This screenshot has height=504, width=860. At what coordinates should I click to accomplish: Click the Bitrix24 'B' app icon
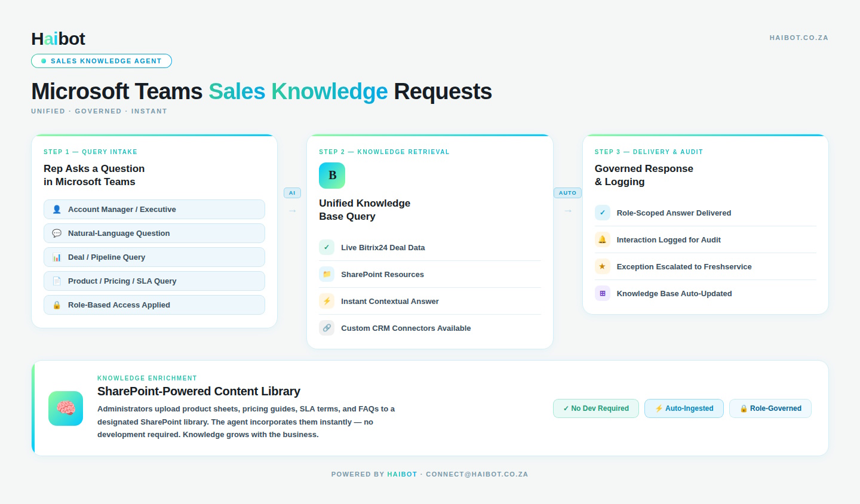tap(332, 176)
